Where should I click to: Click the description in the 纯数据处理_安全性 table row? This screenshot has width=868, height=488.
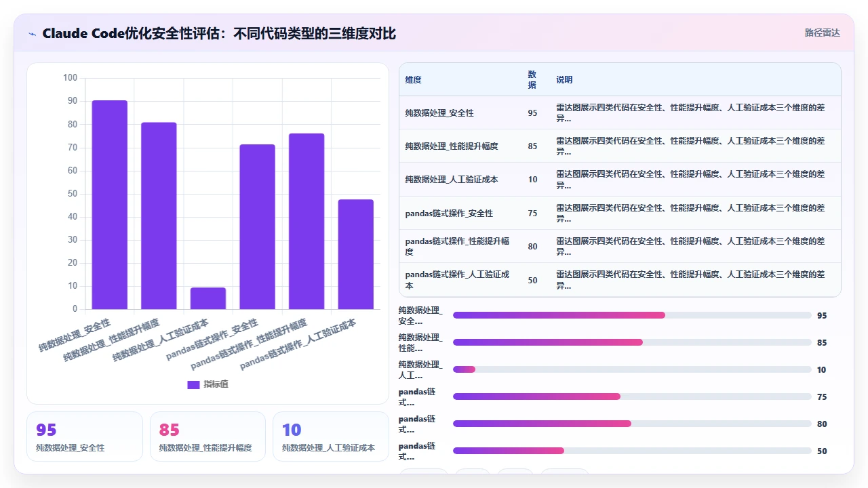690,113
